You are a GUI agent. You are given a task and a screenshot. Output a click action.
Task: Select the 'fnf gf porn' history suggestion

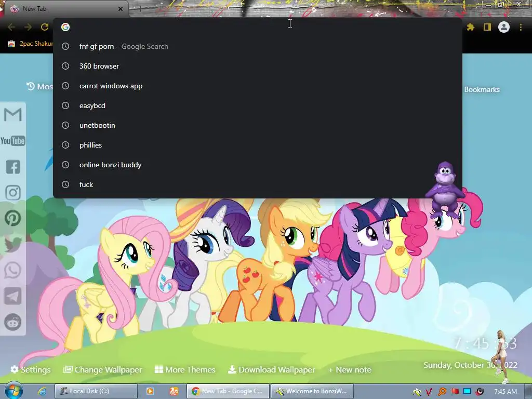258,46
